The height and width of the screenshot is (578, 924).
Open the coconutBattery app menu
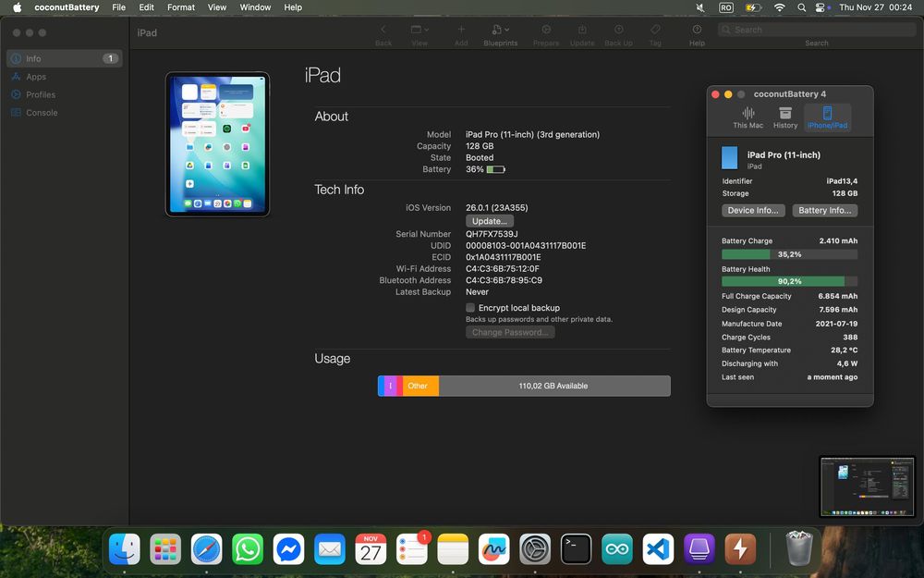coord(67,7)
